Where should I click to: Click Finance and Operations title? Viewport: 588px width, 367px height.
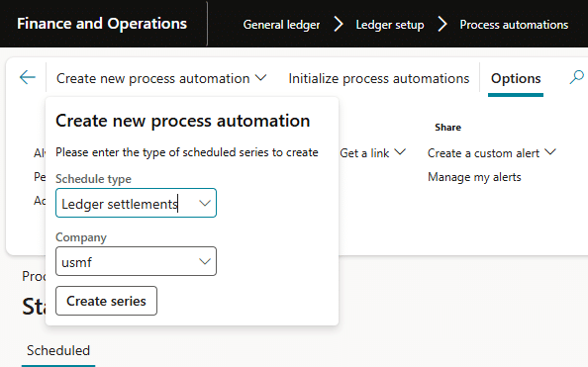pos(102,24)
